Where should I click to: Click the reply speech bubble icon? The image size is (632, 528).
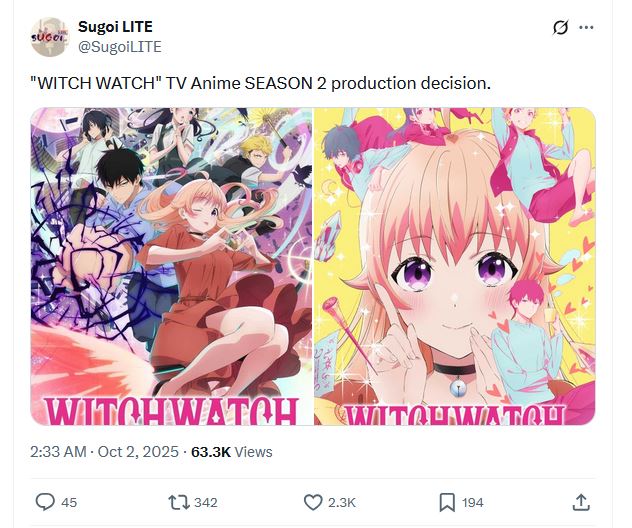pos(45,502)
